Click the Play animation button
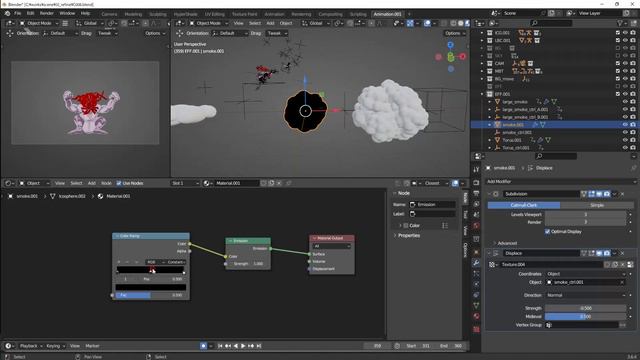 (x=243, y=346)
